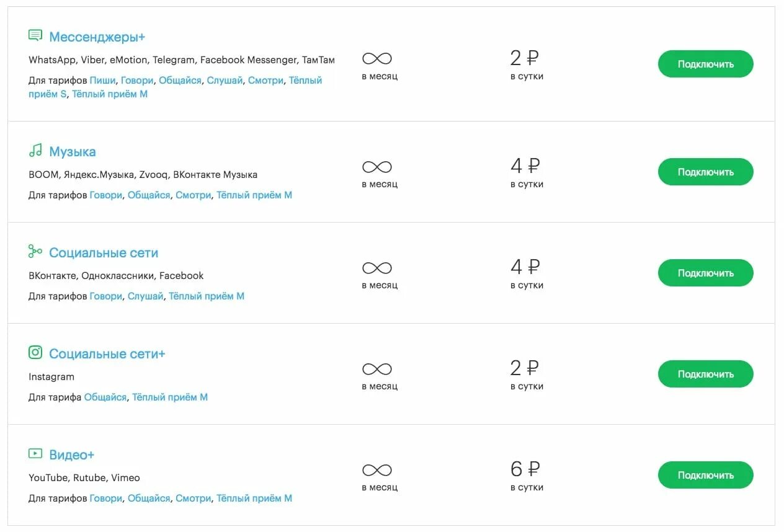Click the infinity symbol in Музыка row
The image size is (784, 532).
[x=377, y=167]
